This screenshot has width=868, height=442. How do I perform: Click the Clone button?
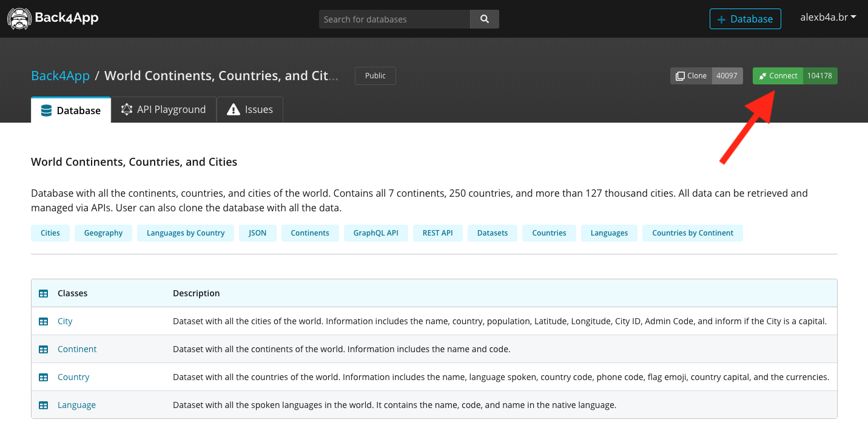pyautogui.click(x=691, y=76)
